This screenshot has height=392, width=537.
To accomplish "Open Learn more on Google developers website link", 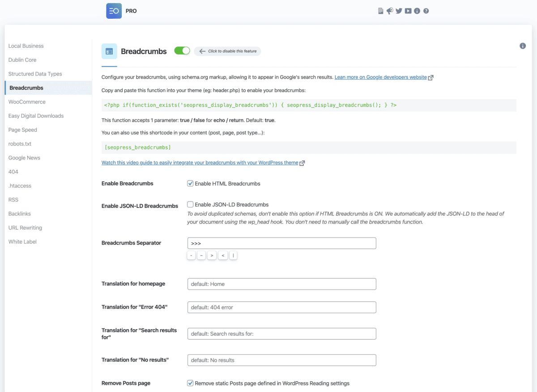I will click(381, 77).
